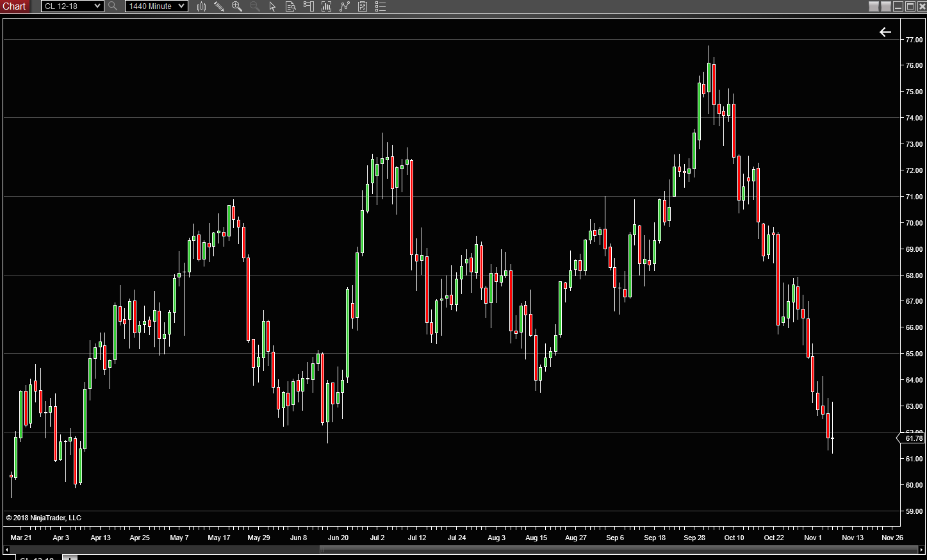Click the Chart title label

(15, 6)
